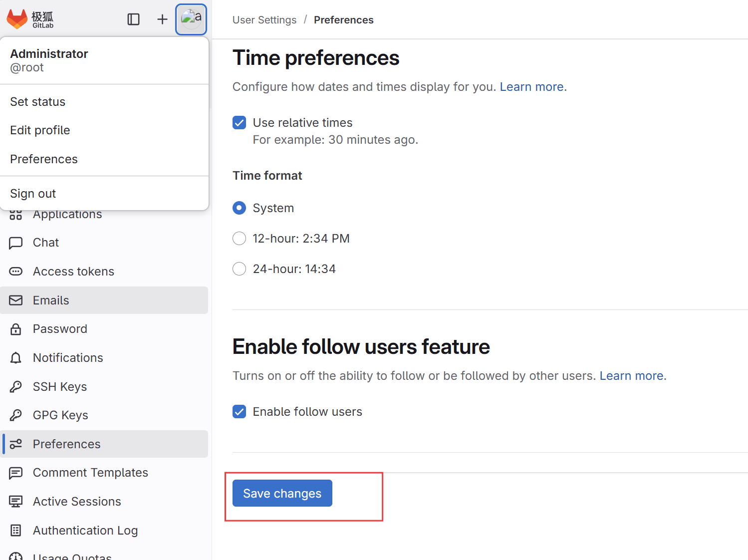
Task: Click Enable follow users feature heading
Action: 361,347
